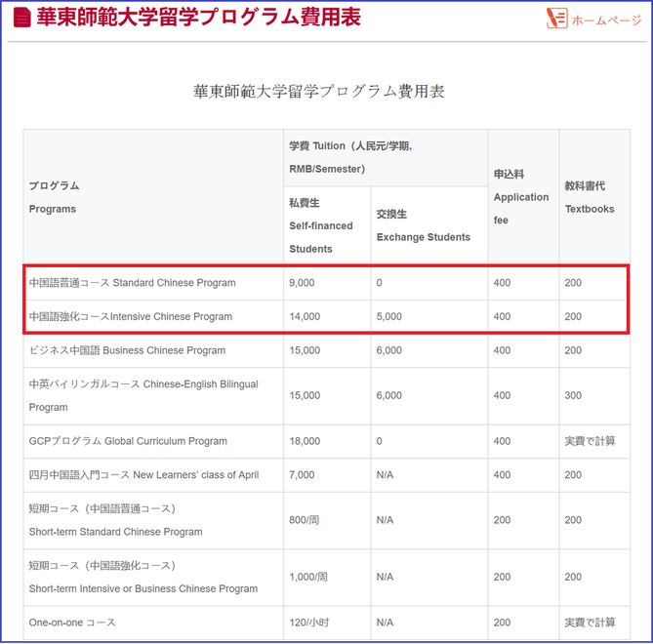Click the 800/周 weekly tuition value
Screen dimensions: 653x644
pos(304,519)
